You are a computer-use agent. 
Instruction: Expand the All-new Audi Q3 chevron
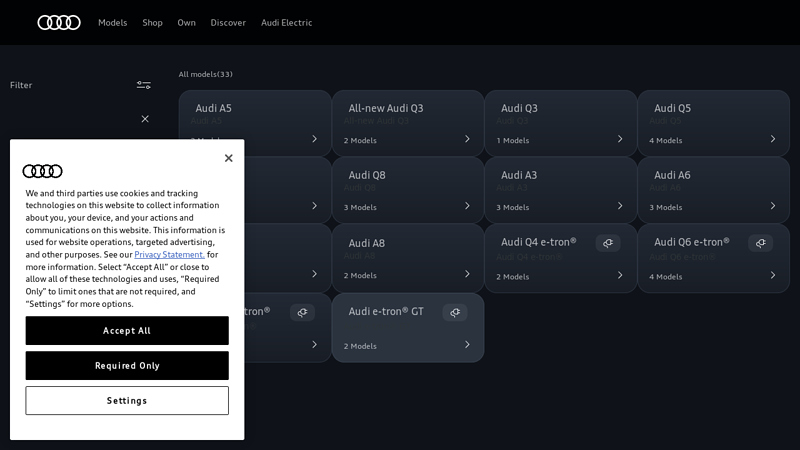coord(467,139)
